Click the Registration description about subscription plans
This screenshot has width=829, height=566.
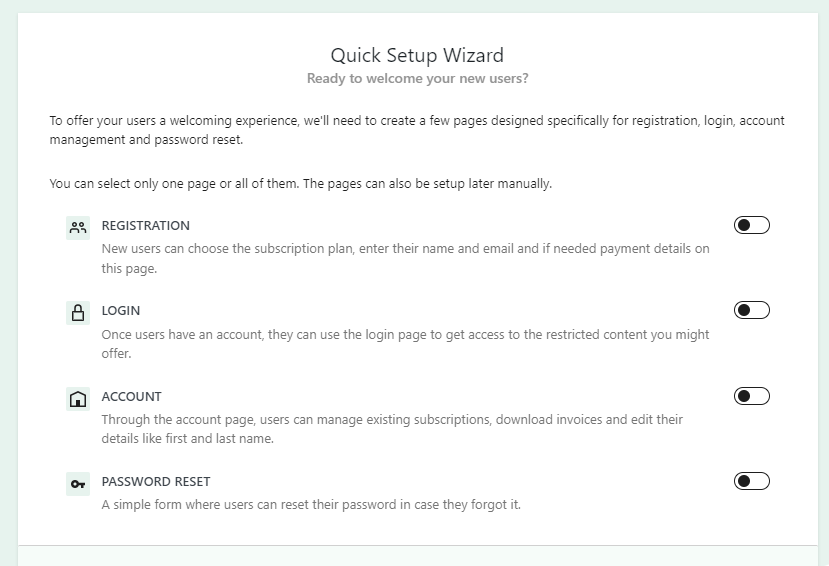tap(406, 258)
